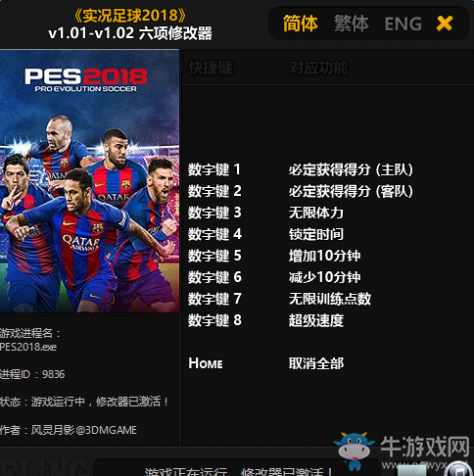Image resolution: width=474 pixels, height=476 pixels.
Task: Click 取消全部 to cancel all cheats
Action: [316, 363]
